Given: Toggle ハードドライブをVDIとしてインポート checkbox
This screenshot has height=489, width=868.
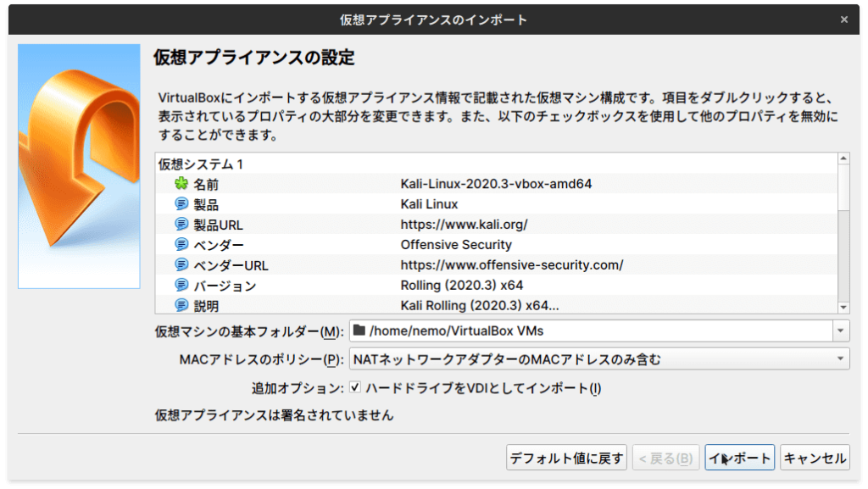Looking at the screenshot, I should click(x=355, y=387).
